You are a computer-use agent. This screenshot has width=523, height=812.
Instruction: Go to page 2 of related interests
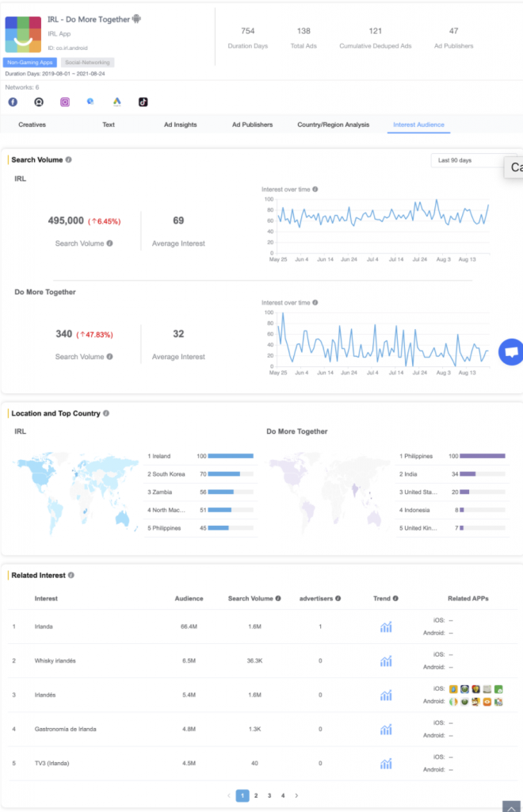[x=256, y=796]
